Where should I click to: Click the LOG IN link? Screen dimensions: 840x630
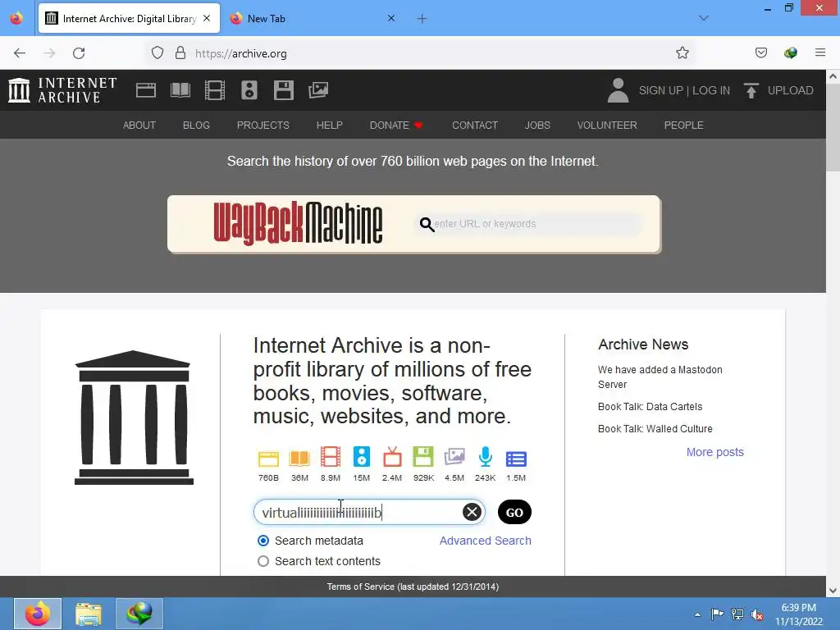tap(711, 90)
